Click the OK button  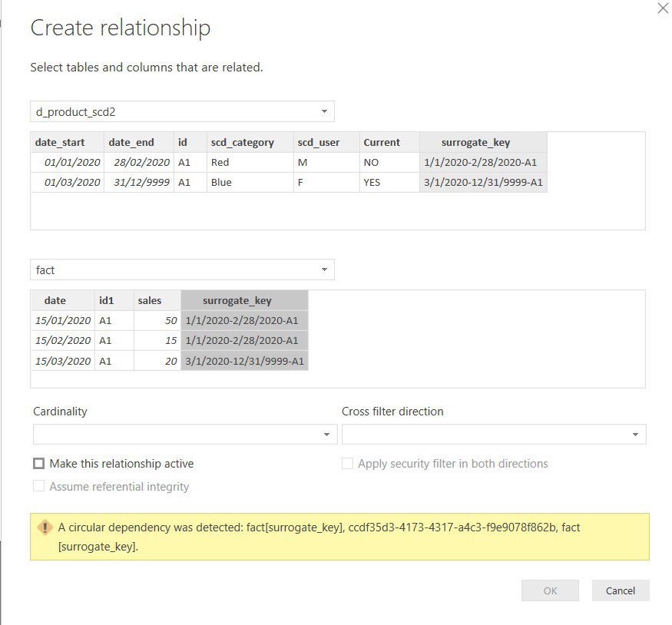(550, 590)
